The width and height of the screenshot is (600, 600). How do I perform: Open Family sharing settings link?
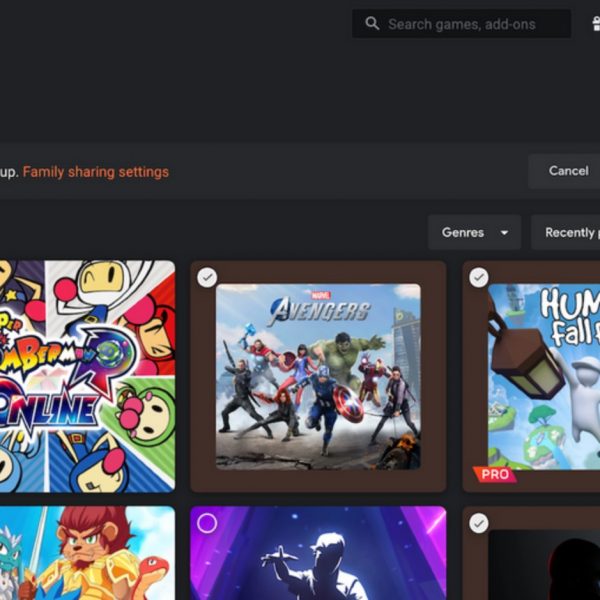click(x=96, y=172)
